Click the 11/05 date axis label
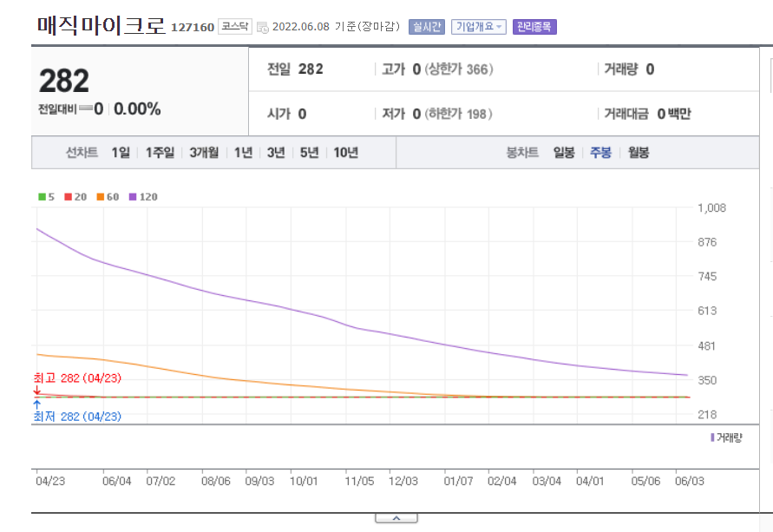Screen dimensions: 773x532 (359, 481)
